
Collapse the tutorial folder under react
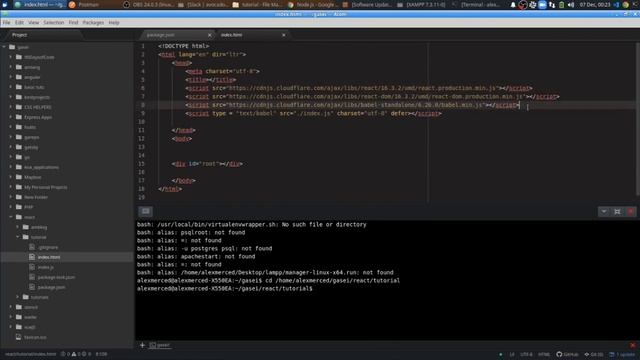[x=18, y=237]
